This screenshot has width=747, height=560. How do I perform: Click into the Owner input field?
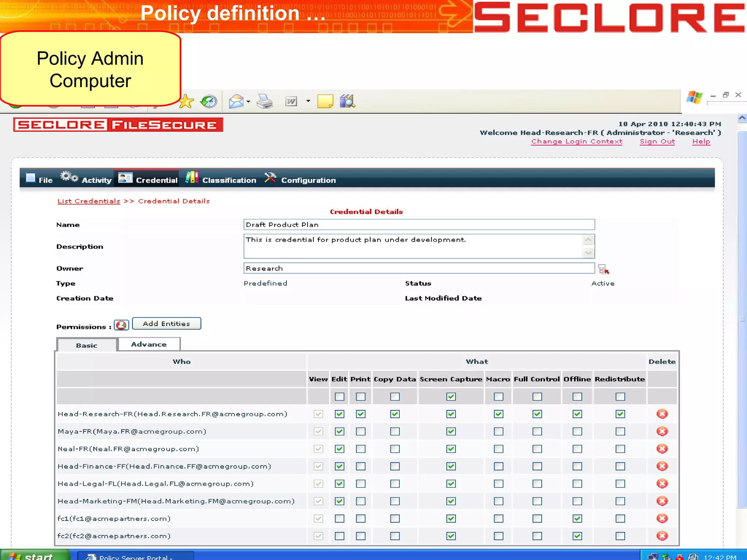[419, 268]
